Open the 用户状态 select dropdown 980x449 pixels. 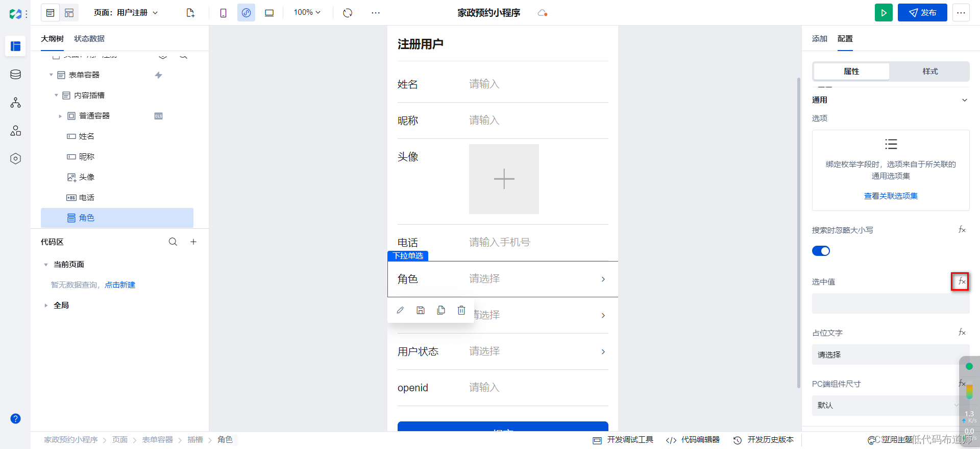point(538,351)
